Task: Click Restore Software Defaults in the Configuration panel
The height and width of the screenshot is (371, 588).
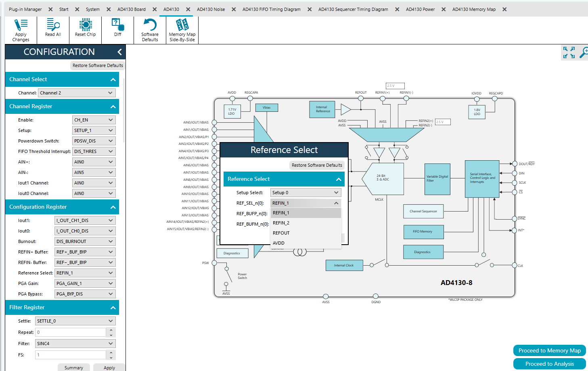Action: click(98, 65)
